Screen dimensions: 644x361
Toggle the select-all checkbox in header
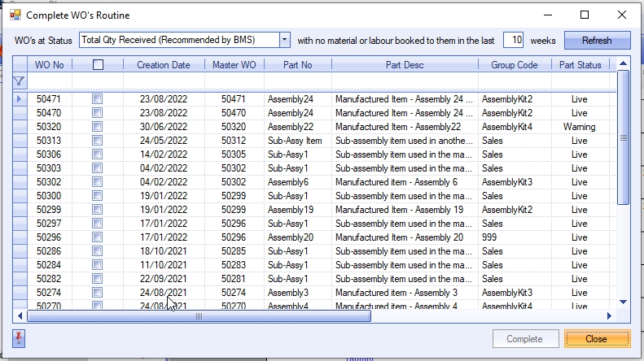point(98,65)
